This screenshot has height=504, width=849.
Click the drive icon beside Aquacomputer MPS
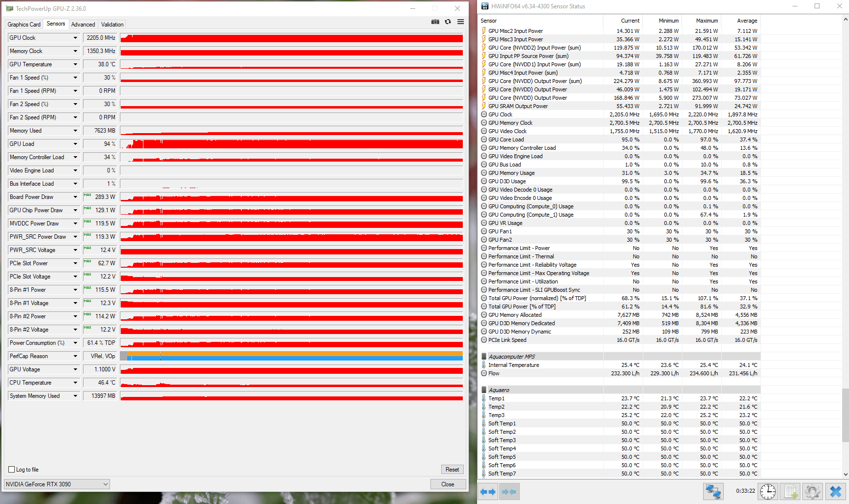(x=484, y=357)
